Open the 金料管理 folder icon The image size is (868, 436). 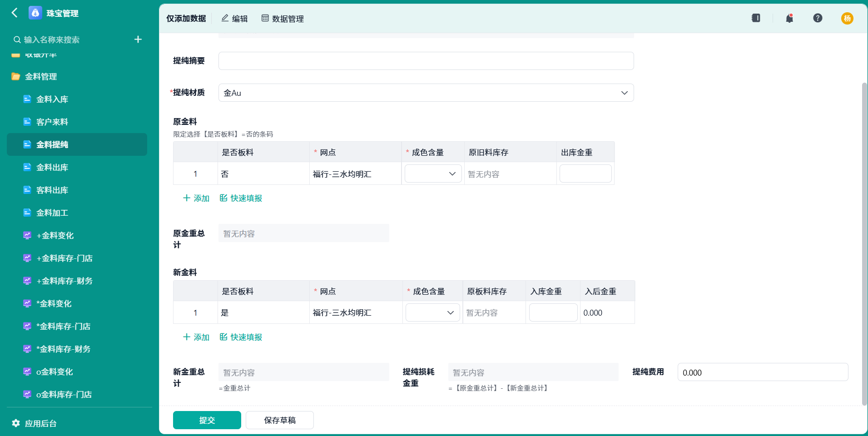point(16,76)
